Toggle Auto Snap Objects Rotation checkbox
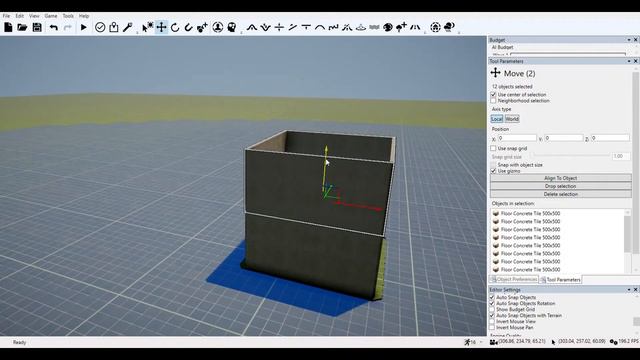640x360 pixels. [x=492, y=303]
